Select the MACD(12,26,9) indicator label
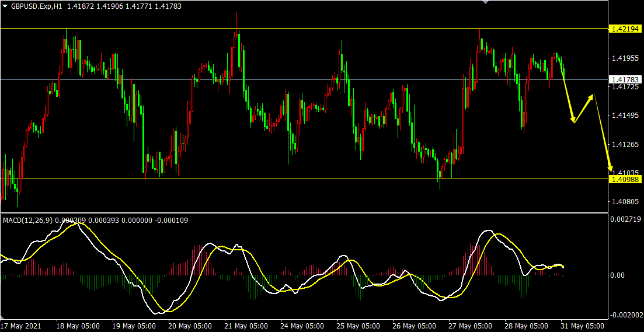The width and height of the screenshot is (644, 332). (x=28, y=221)
